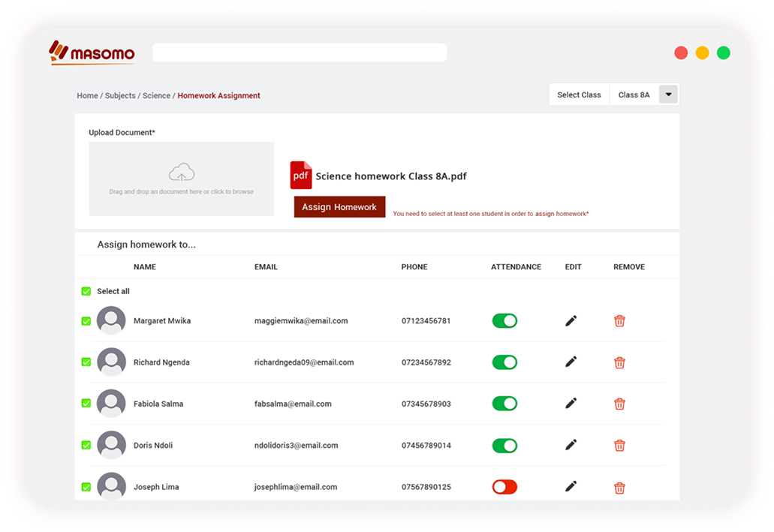Delete Doris Ndoli using the trash icon
Viewport: 774px width, 532px height.
tap(619, 446)
